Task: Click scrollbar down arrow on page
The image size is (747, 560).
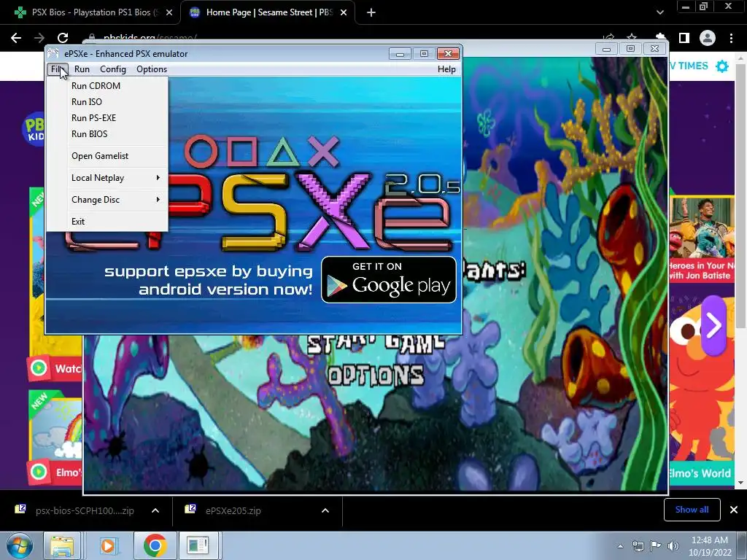Action: point(741,483)
